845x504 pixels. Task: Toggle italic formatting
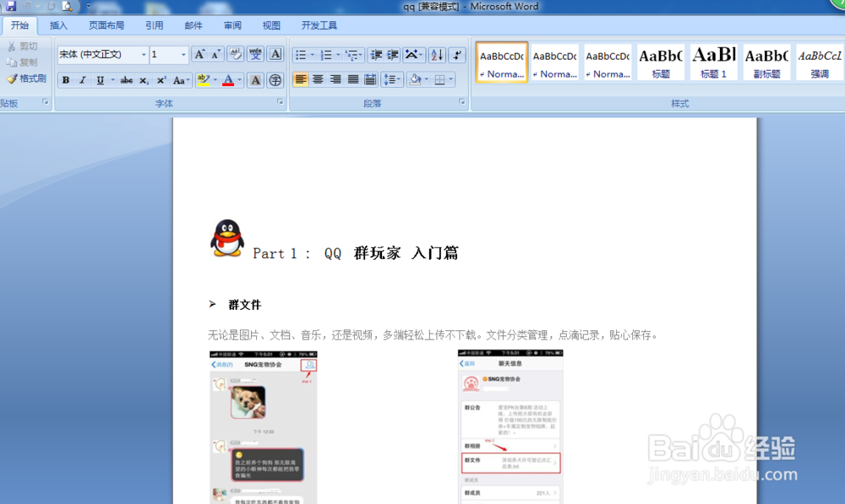(82, 79)
